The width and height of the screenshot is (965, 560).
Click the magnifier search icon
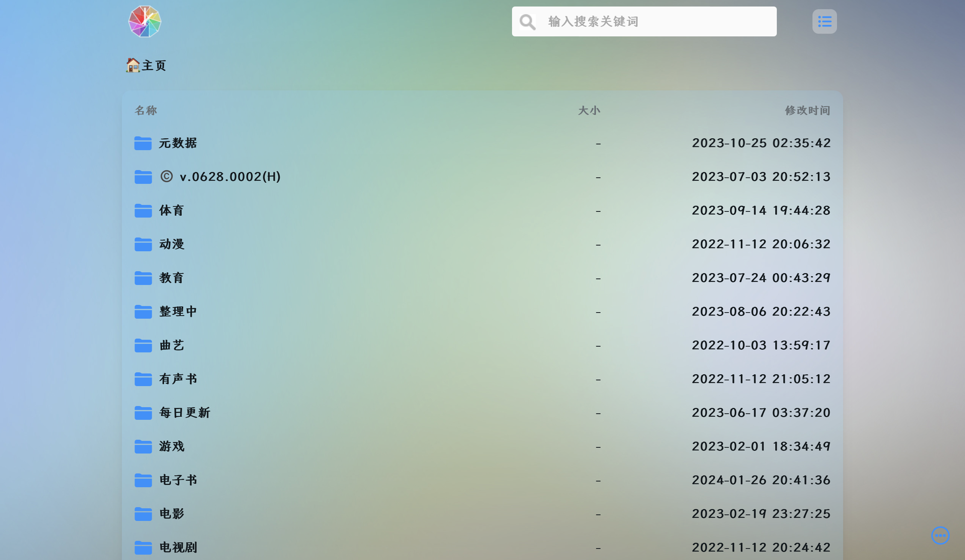click(527, 22)
